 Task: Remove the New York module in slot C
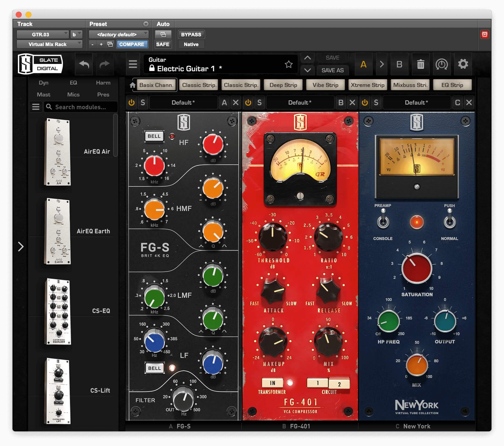pyautogui.click(x=469, y=102)
